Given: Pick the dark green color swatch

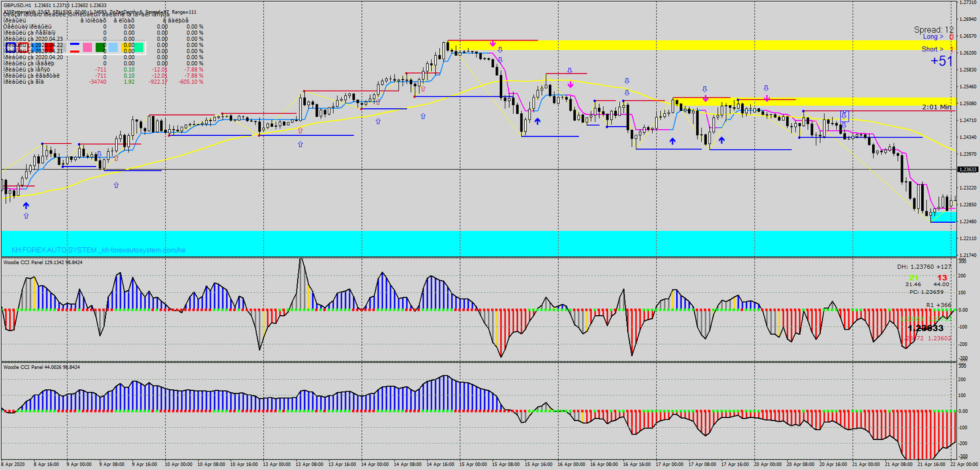Looking at the screenshot, I should pos(100,47).
